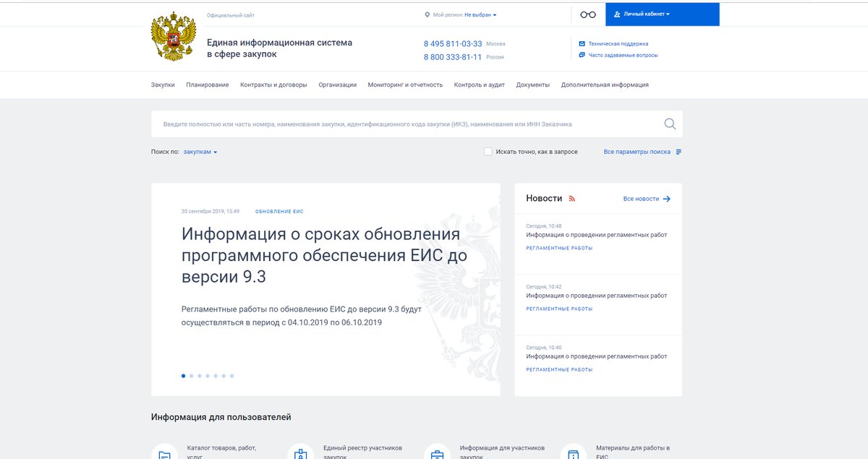Click the Техническая поддержка link
Screen dimensions: 868x459
click(618, 43)
